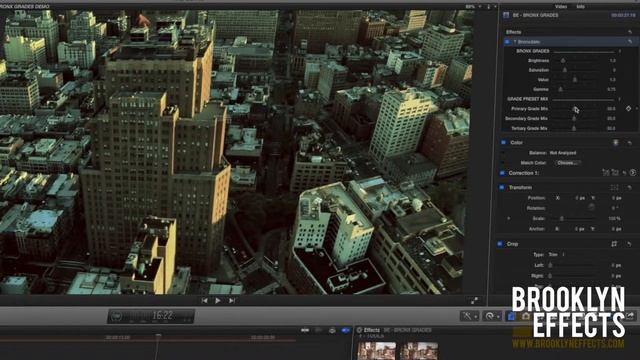Click the Crop onscreen controls icon
Screen dimensions: 640x360
click(x=614, y=244)
